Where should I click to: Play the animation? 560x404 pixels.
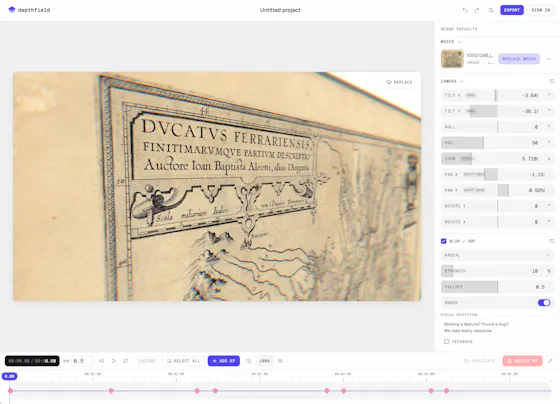pyautogui.click(x=114, y=361)
